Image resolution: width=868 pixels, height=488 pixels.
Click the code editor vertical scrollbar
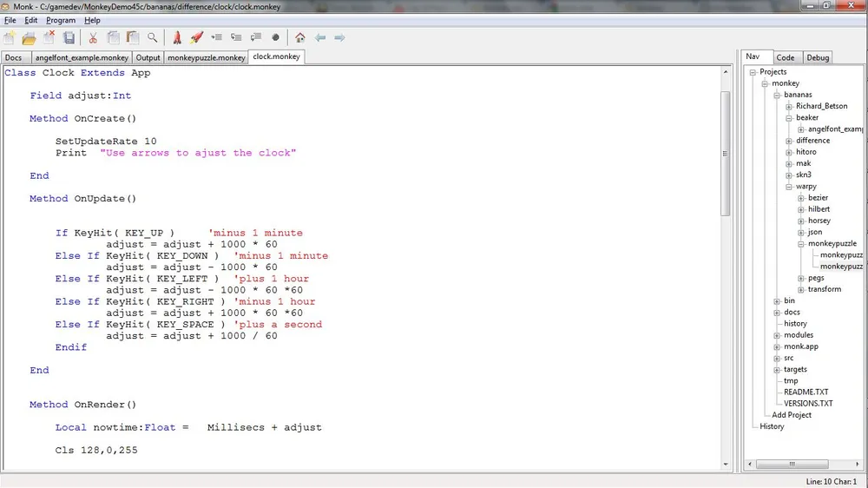(726, 154)
